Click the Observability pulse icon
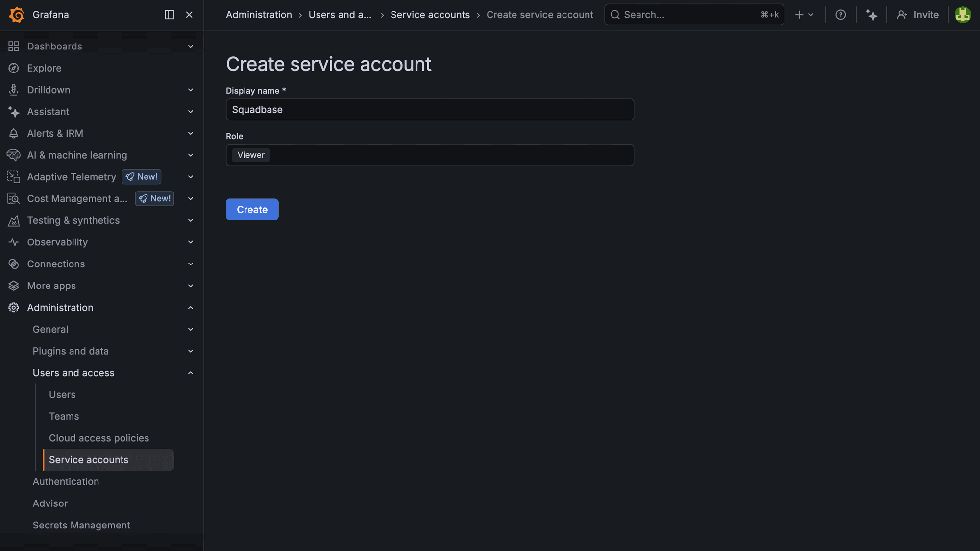 click(x=14, y=242)
